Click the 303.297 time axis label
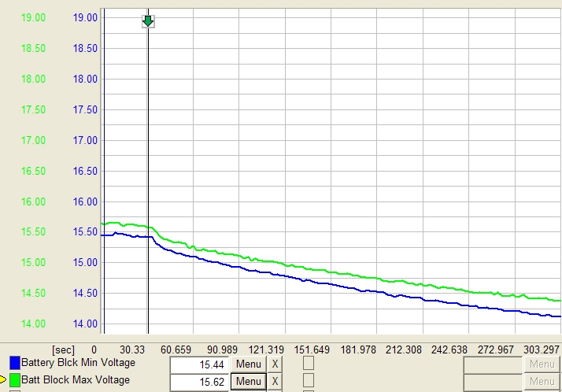Screen dimensions: 562x392 pyautogui.click(x=542, y=349)
